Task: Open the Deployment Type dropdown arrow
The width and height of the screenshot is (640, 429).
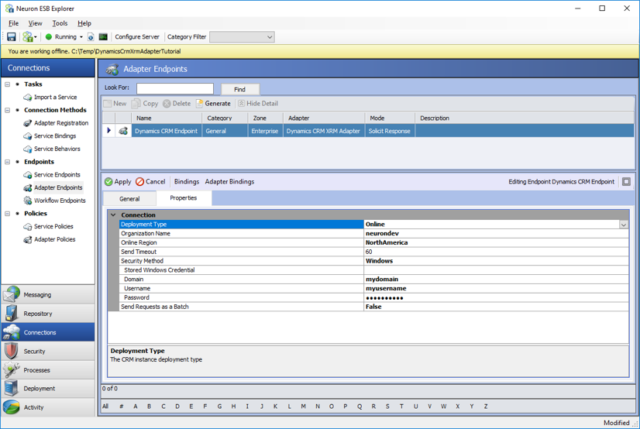Action: coord(623,225)
